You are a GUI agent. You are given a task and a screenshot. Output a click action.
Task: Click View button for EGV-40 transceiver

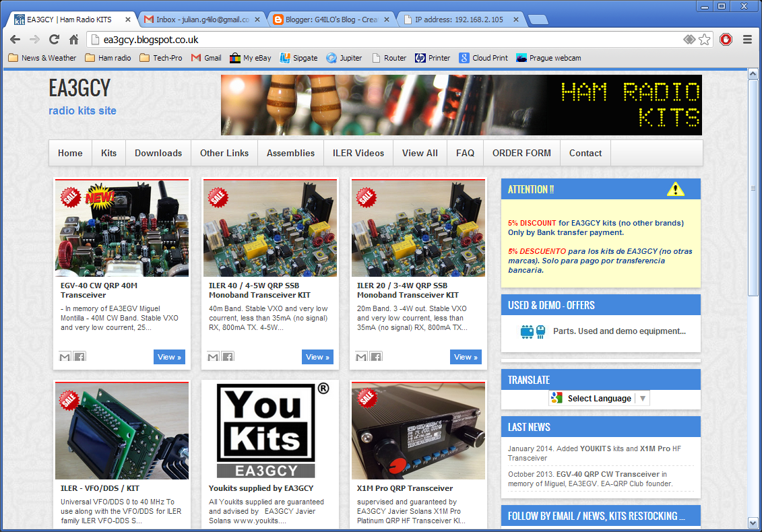pos(169,357)
